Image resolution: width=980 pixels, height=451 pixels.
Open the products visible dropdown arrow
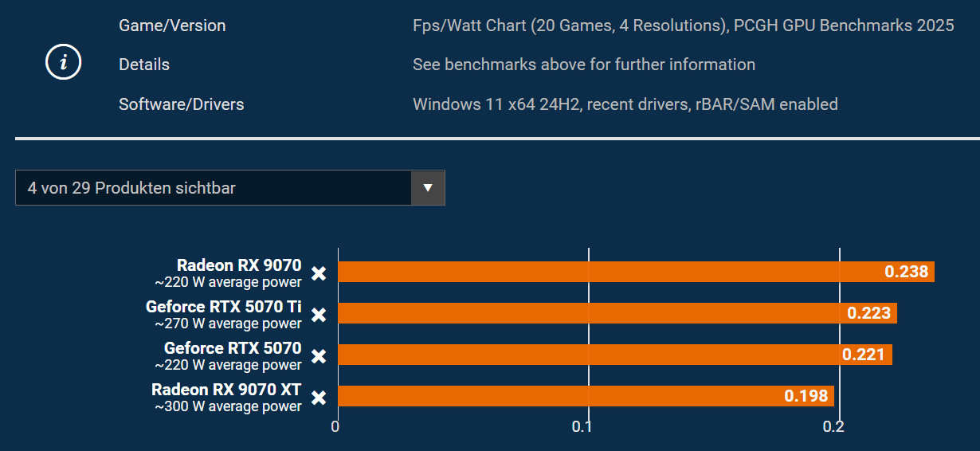click(x=428, y=188)
